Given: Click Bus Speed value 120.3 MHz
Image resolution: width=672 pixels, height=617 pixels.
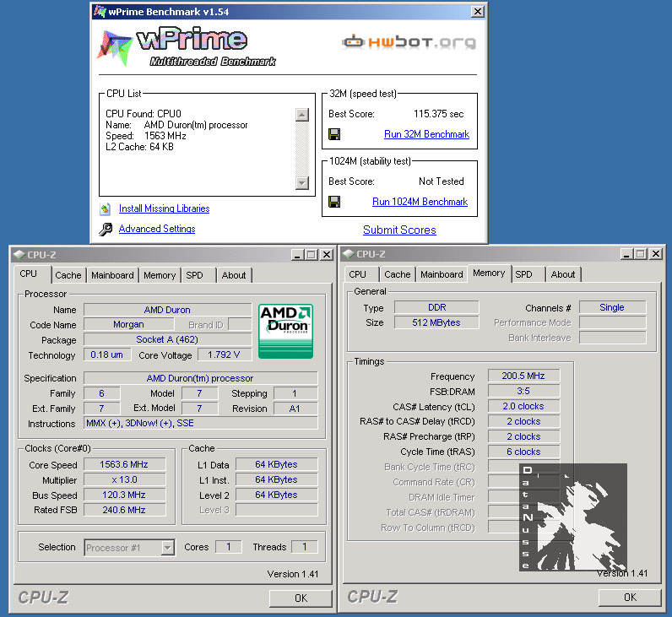Looking at the screenshot, I should 124,495.
